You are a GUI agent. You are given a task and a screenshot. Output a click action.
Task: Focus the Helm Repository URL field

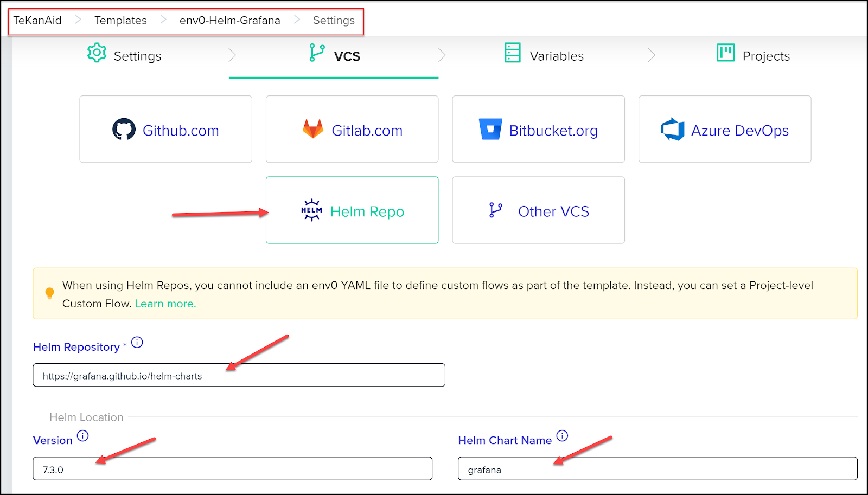click(x=239, y=375)
